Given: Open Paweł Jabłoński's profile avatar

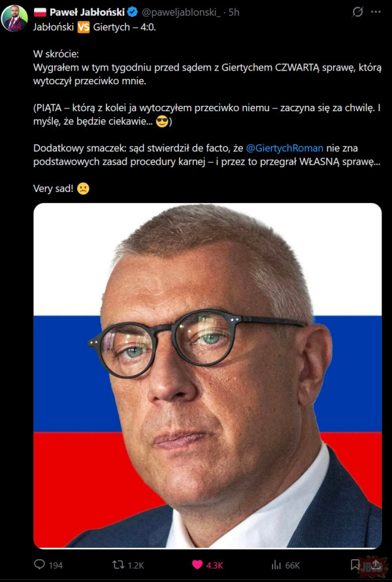Looking at the screenshot, I should pos(14,18).
